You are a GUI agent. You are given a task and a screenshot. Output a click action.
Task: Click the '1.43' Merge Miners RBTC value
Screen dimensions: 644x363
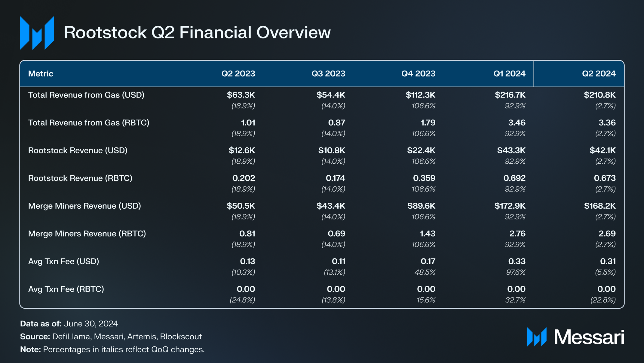(x=428, y=234)
